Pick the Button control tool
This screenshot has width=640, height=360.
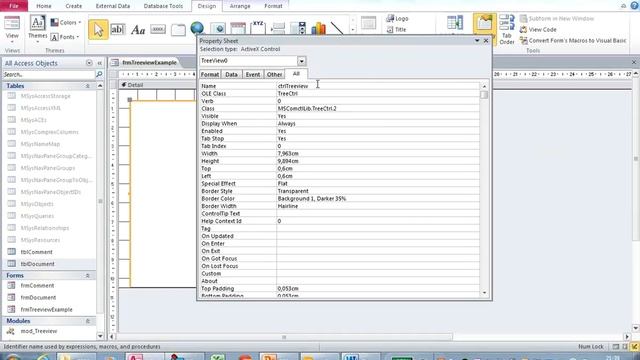158,29
